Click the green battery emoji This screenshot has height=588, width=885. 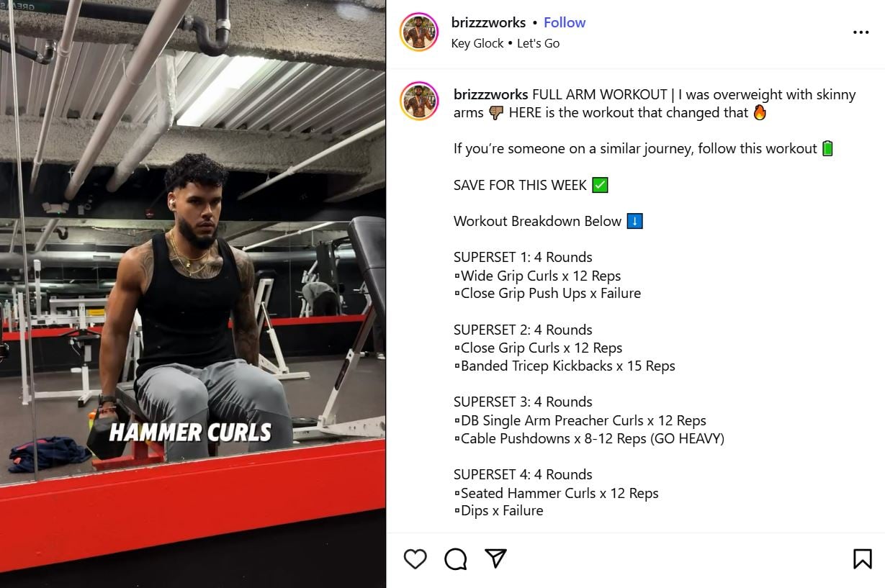coord(827,149)
